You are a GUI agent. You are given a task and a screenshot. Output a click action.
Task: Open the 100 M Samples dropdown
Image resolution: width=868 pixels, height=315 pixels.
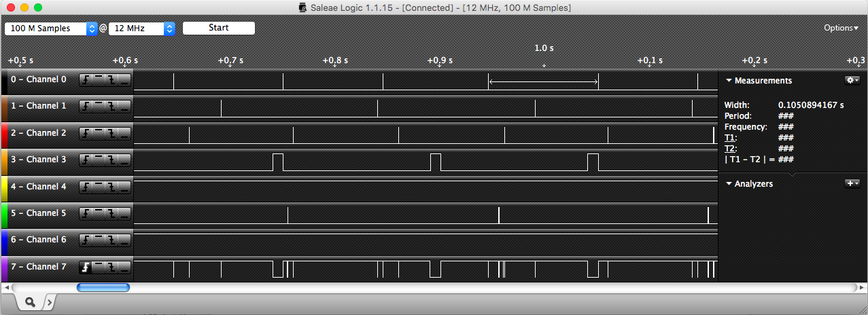pyautogui.click(x=52, y=29)
